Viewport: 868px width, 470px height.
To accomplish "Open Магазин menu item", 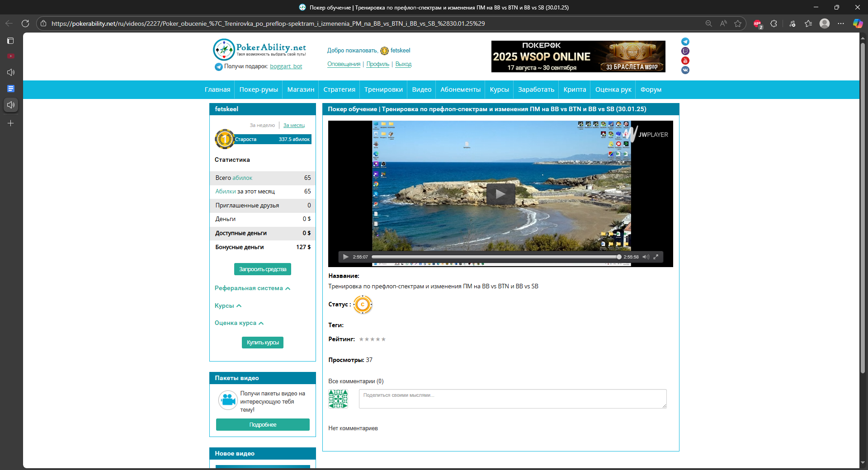I will point(301,89).
